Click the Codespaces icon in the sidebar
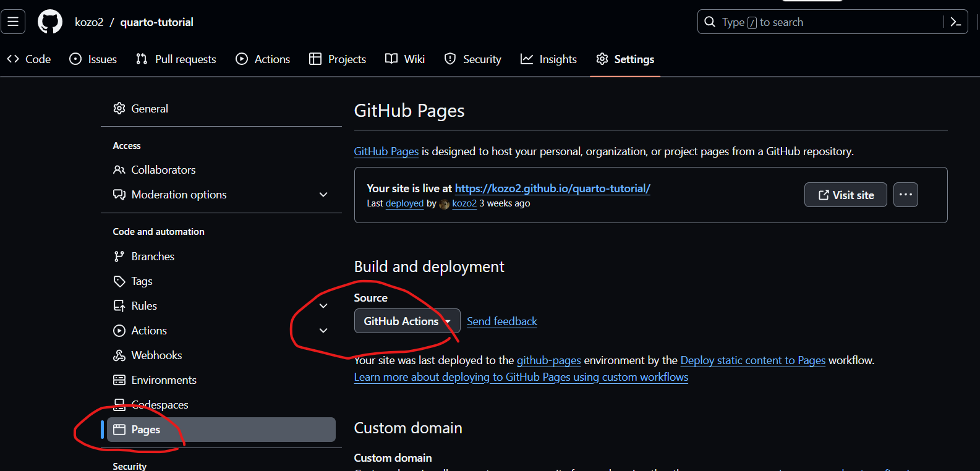Viewport: 980px width, 471px height. pos(119,404)
